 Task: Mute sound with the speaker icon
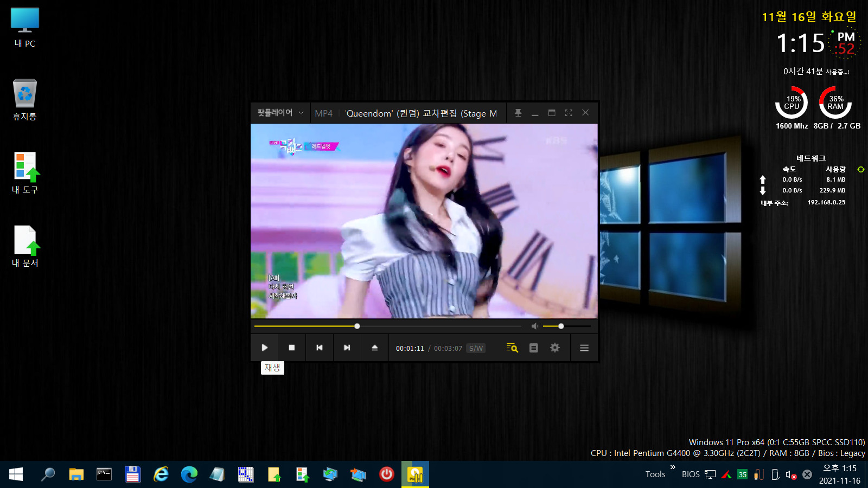[x=535, y=326]
